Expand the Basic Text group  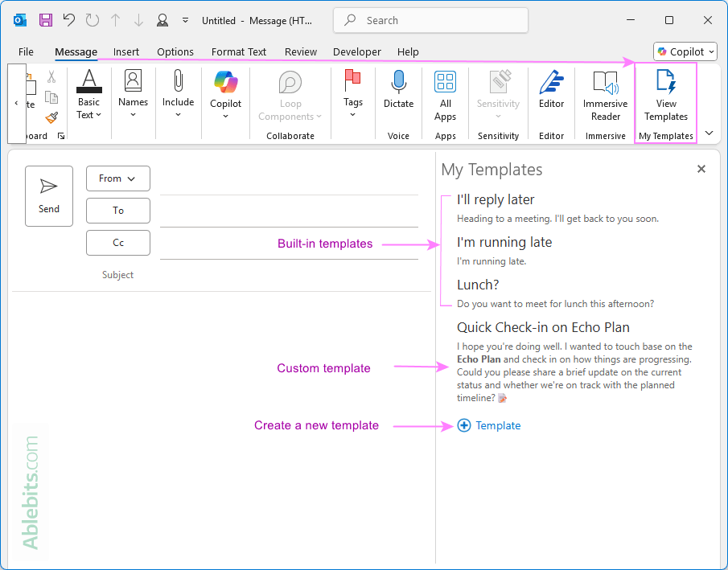(88, 95)
